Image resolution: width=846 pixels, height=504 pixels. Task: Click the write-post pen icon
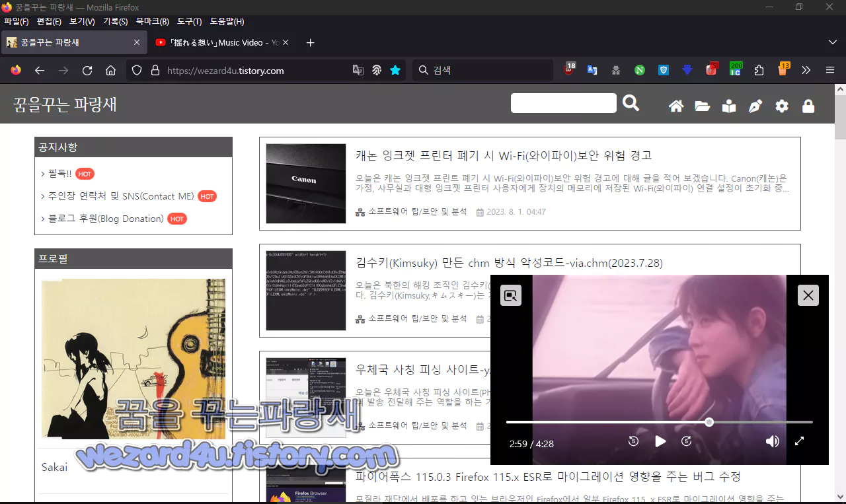tap(755, 106)
